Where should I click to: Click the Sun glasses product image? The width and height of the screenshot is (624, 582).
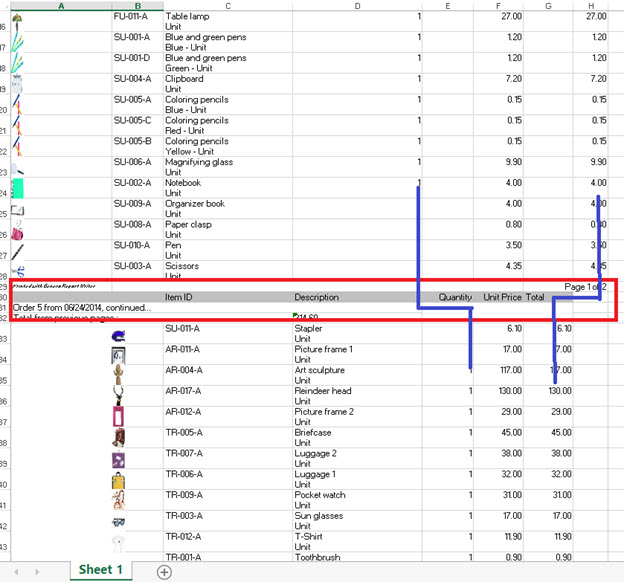pos(119,520)
